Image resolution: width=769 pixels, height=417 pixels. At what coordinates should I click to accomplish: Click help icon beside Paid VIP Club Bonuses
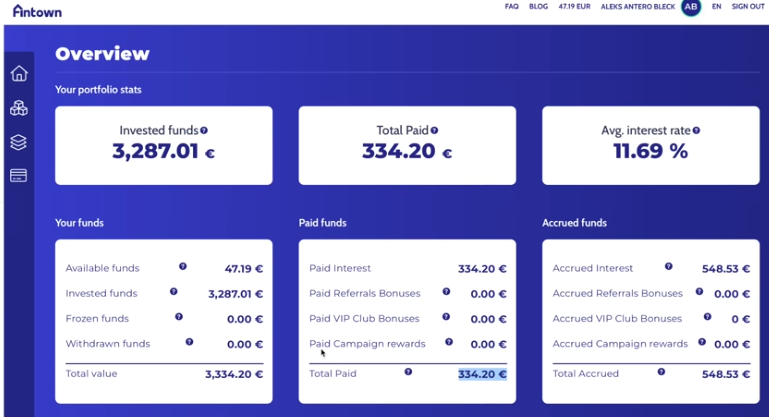coord(446,317)
